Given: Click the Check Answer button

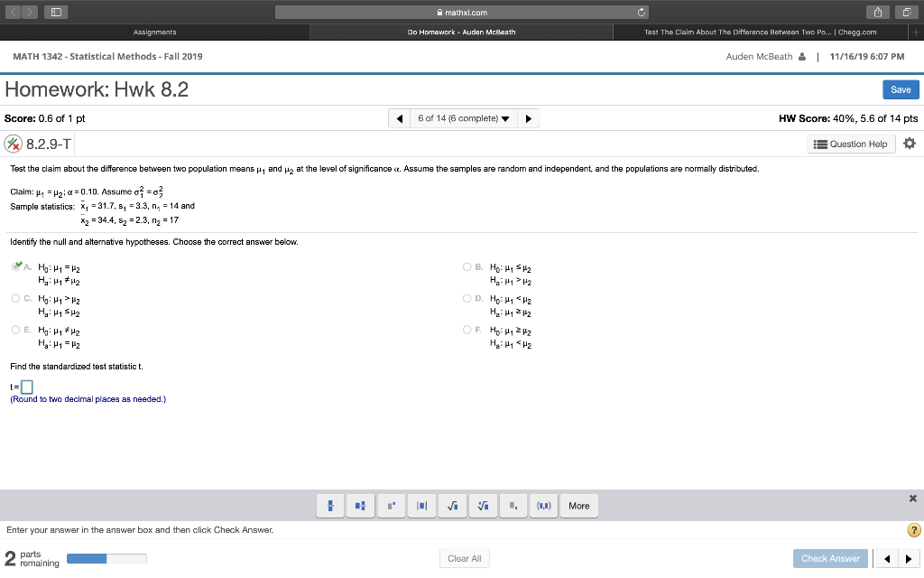Looking at the screenshot, I should [x=830, y=558].
